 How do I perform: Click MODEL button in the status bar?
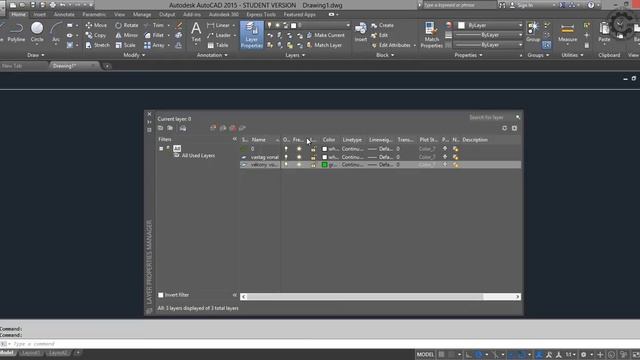point(425,354)
